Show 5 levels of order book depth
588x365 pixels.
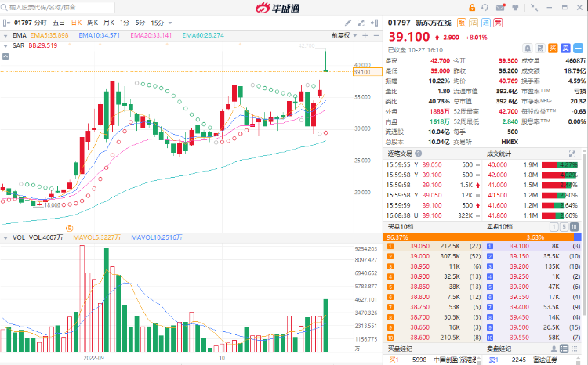pos(565,226)
